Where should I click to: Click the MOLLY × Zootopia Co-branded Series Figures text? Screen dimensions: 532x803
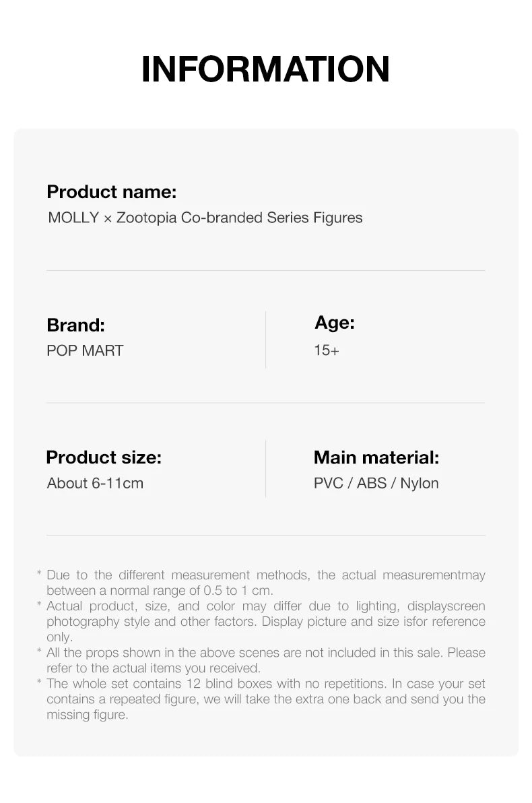pos(205,218)
